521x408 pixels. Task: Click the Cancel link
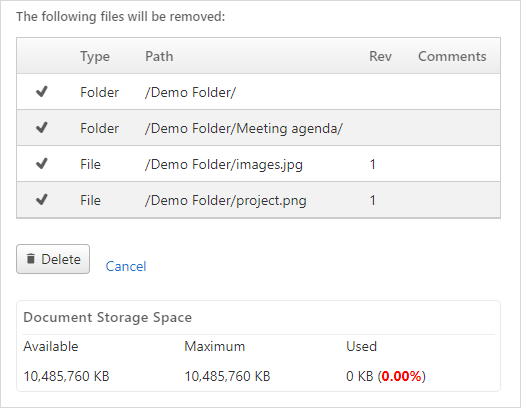[126, 266]
